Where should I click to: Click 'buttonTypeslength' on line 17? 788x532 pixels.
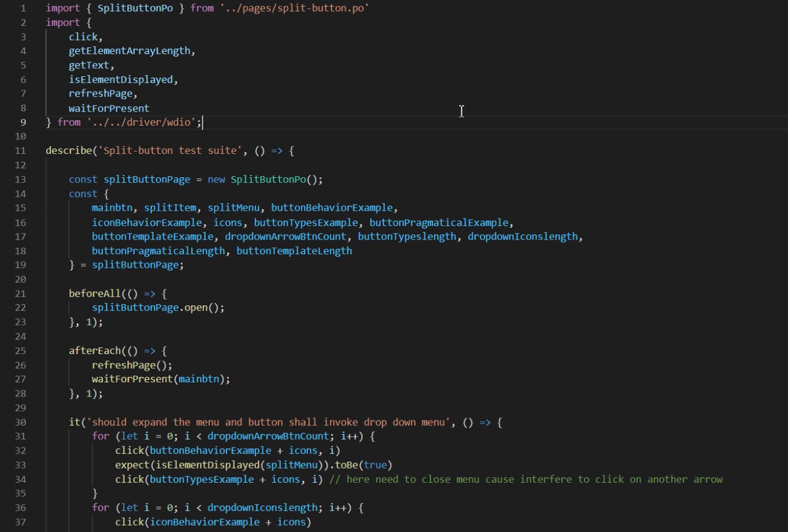(407, 236)
